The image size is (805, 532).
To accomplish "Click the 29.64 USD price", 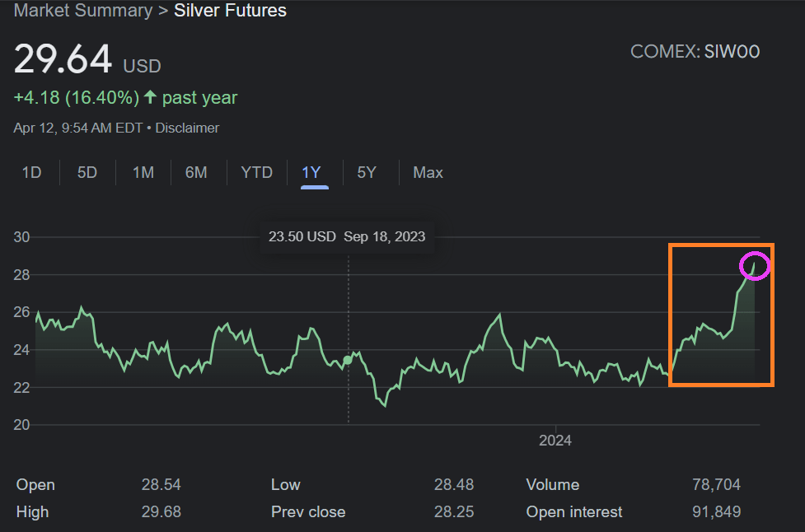I will point(63,60).
